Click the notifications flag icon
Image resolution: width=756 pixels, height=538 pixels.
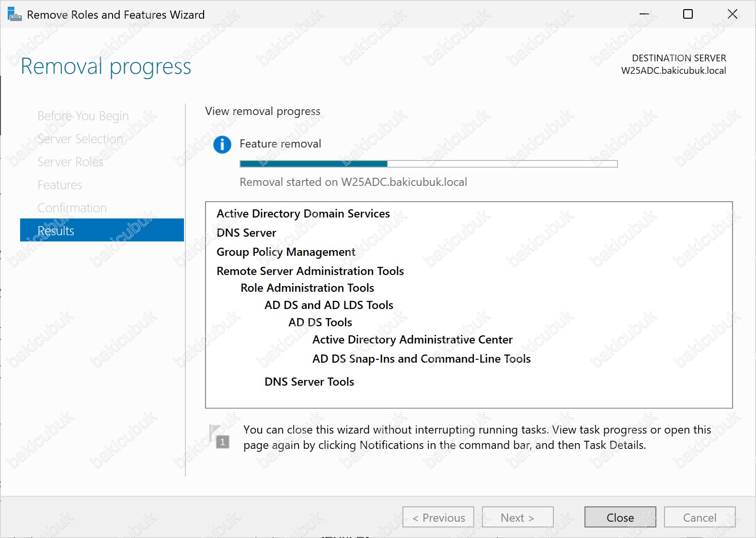tap(219, 436)
